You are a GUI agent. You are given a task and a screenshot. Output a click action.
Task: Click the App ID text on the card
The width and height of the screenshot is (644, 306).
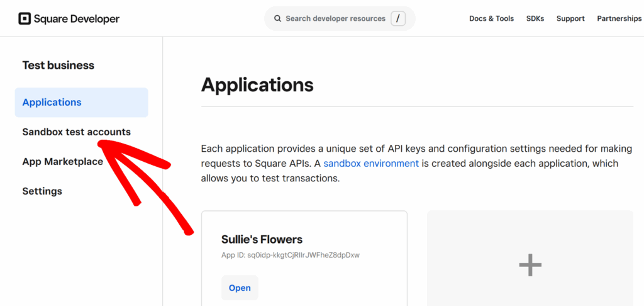coord(290,256)
